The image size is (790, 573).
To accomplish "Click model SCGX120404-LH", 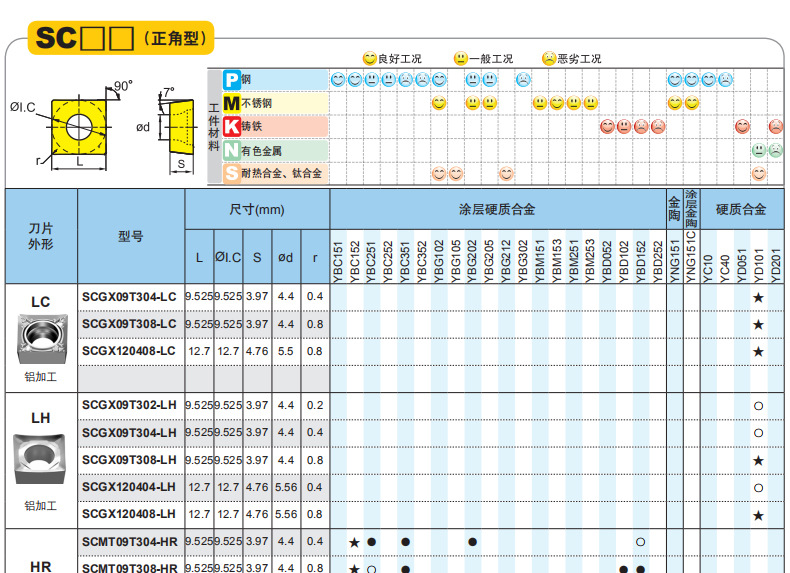I will (128, 487).
